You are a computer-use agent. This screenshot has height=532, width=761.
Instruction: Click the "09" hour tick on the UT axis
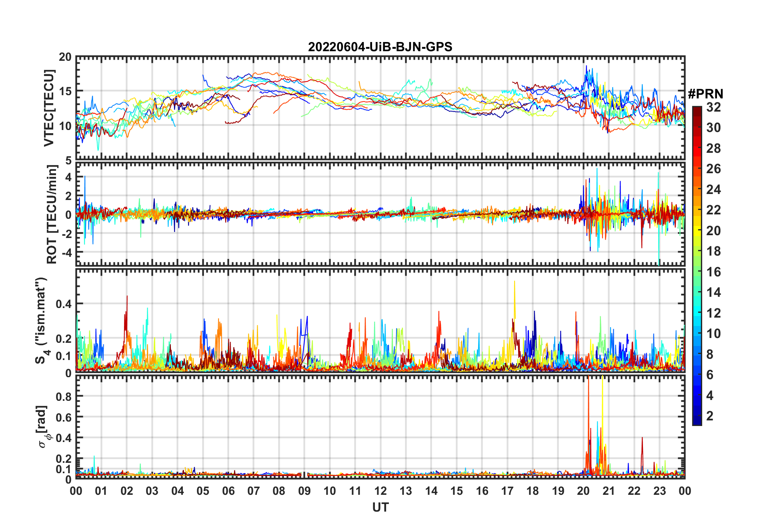[x=304, y=491]
